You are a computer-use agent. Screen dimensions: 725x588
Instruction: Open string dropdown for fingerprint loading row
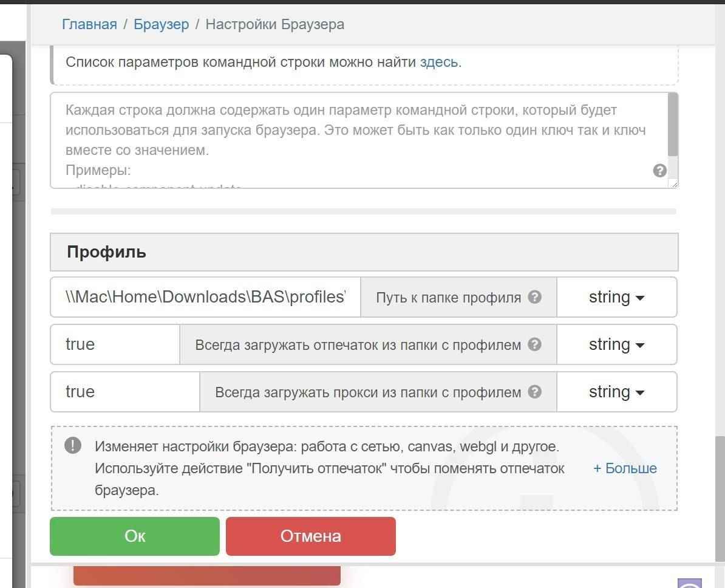(616, 344)
